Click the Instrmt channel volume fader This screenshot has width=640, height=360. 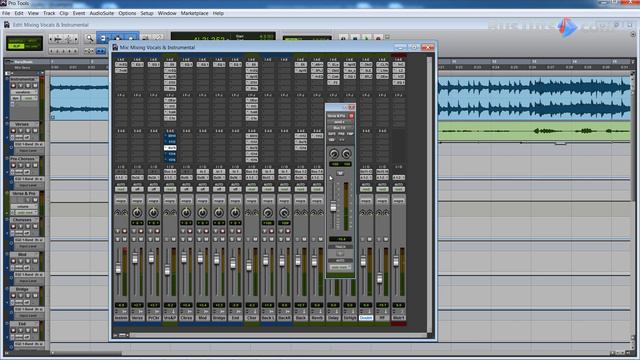pyautogui.click(x=118, y=268)
